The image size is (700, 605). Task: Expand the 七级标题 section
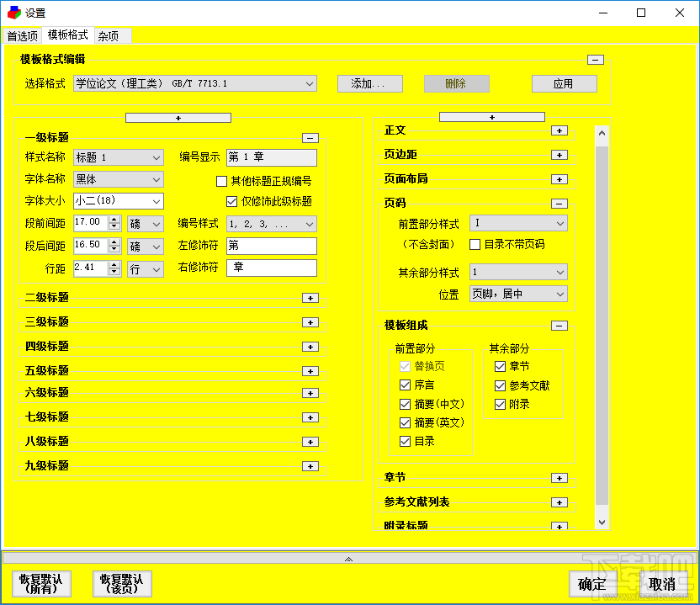(310, 417)
